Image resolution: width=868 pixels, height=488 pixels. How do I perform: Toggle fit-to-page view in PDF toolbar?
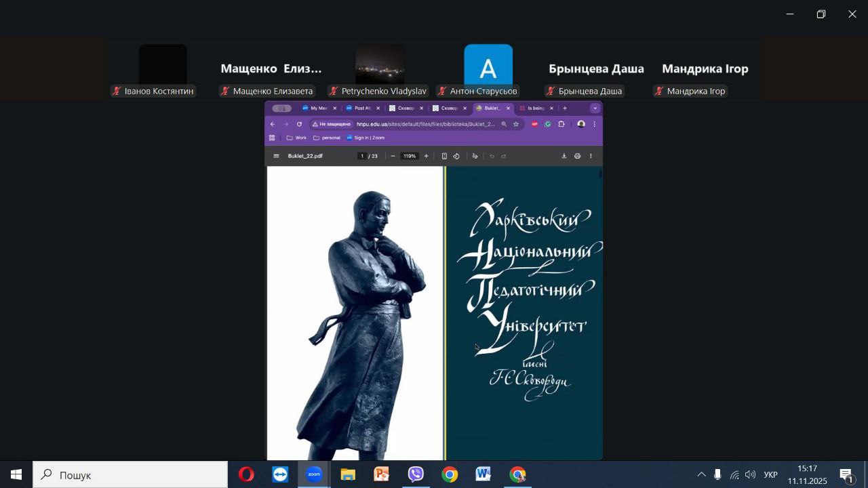[x=444, y=156]
